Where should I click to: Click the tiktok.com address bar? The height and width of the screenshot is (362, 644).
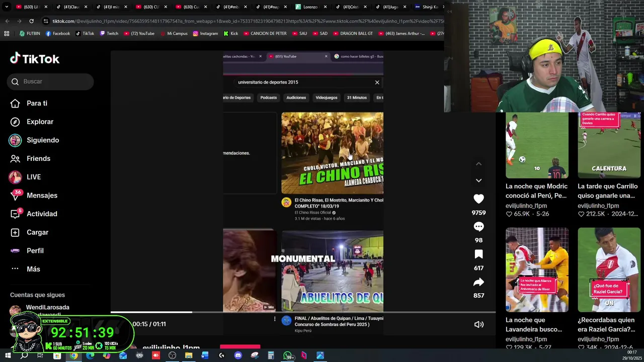(242, 21)
